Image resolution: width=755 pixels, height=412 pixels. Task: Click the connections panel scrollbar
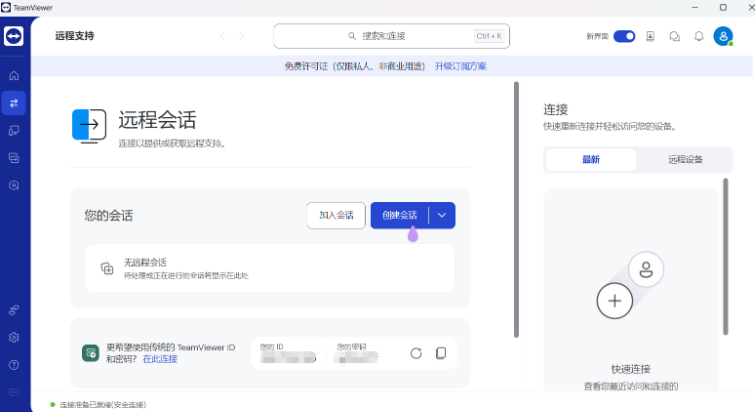(x=726, y=257)
